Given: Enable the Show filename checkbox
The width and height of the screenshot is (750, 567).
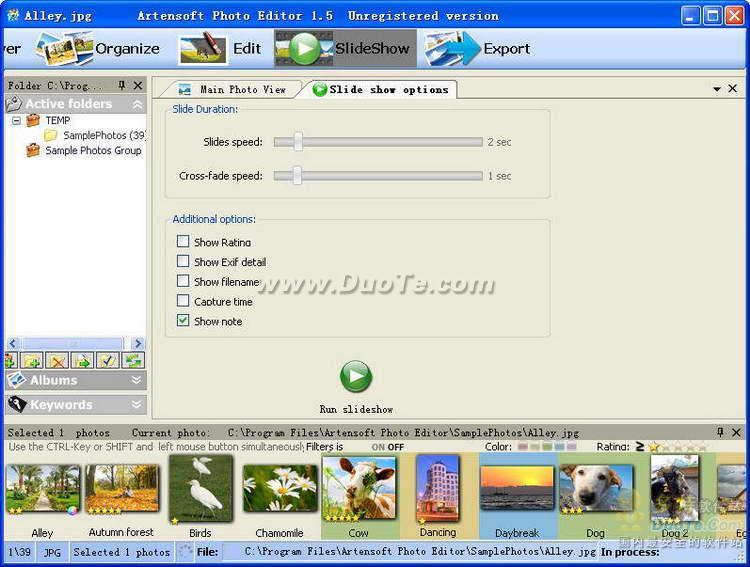Looking at the screenshot, I should click(183, 280).
